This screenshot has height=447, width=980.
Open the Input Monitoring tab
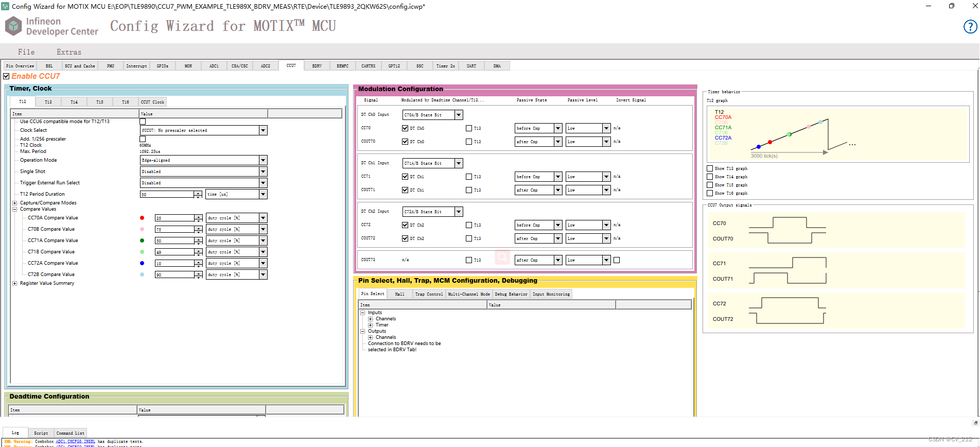click(551, 294)
